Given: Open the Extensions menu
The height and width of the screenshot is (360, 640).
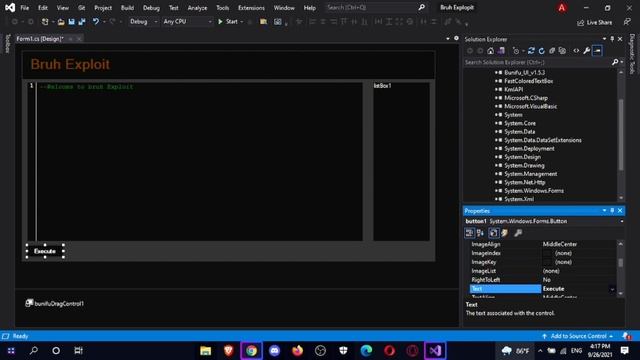Looking at the screenshot, I should pos(251,8).
